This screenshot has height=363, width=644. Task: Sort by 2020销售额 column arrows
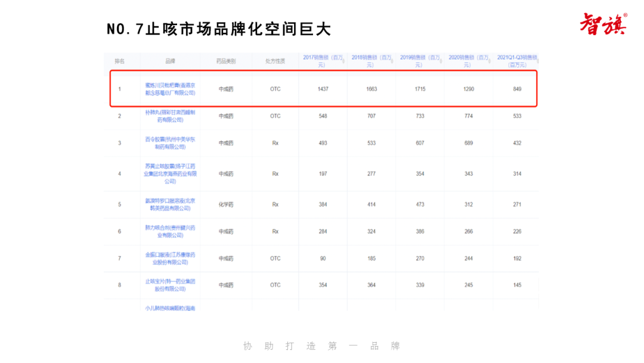click(x=490, y=58)
